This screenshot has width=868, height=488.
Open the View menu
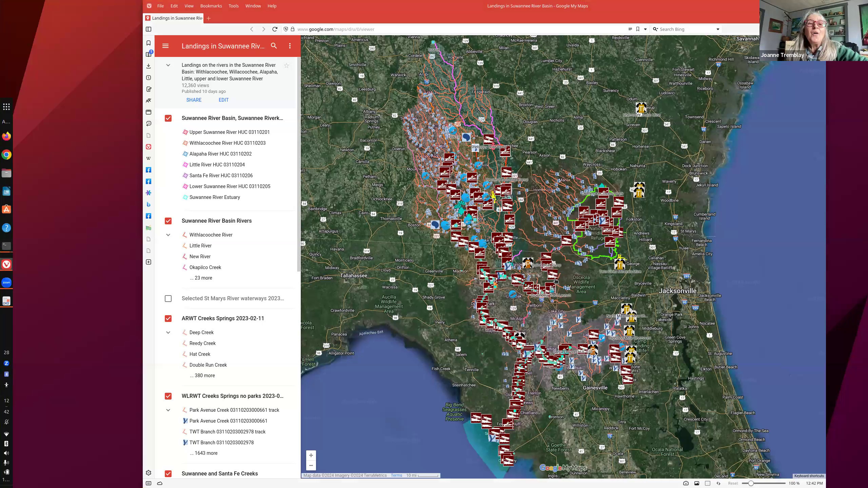pyautogui.click(x=189, y=6)
